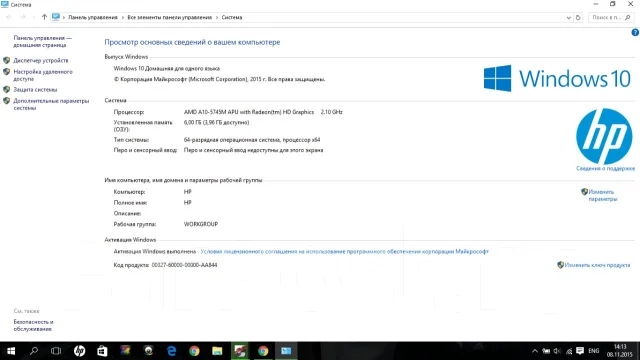Expand address bar history dropdown

click(x=569, y=18)
